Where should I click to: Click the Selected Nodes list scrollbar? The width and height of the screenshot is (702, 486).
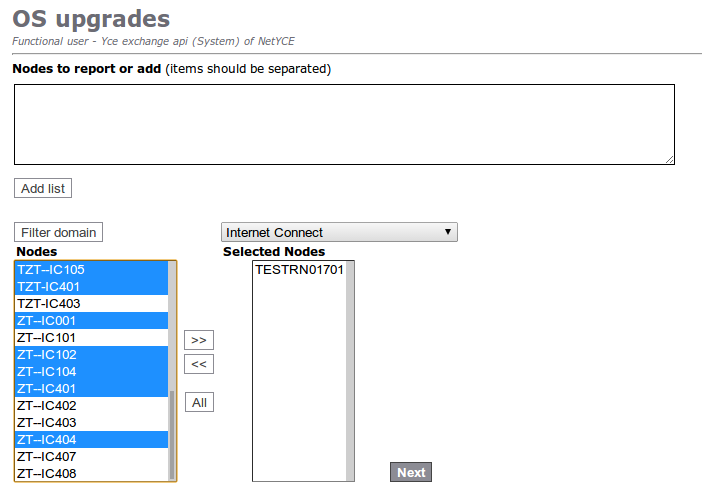click(x=350, y=370)
